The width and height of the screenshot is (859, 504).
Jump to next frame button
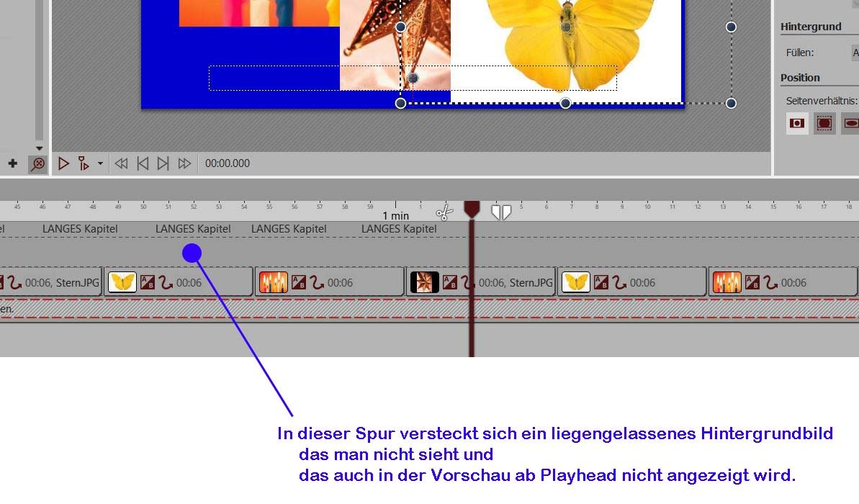coord(163,163)
